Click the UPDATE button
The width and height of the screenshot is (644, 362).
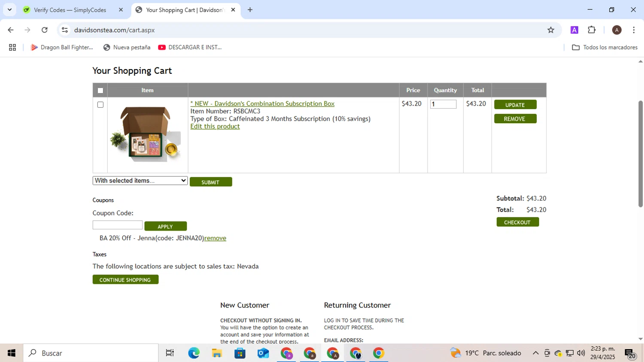point(515,105)
